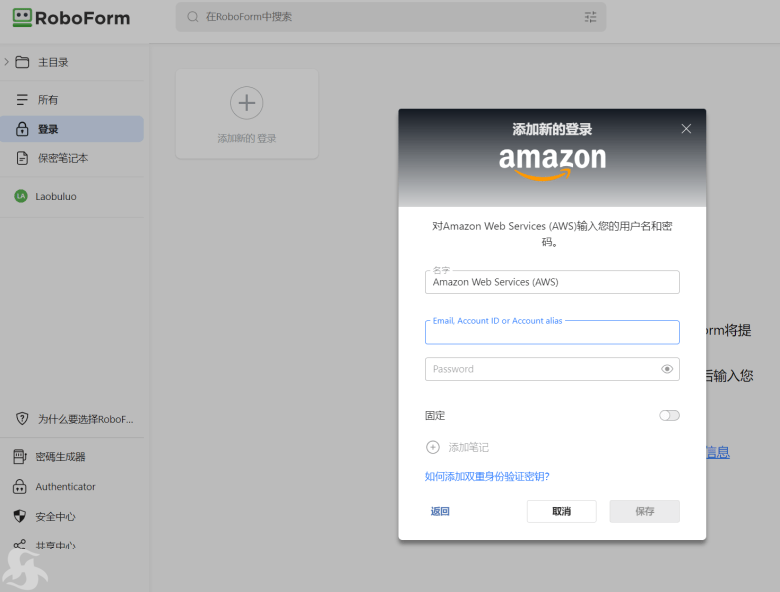Open the 主目录 folder
Image resolution: width=780 pixels, height=592 pixels.
[x=53, y=62]
